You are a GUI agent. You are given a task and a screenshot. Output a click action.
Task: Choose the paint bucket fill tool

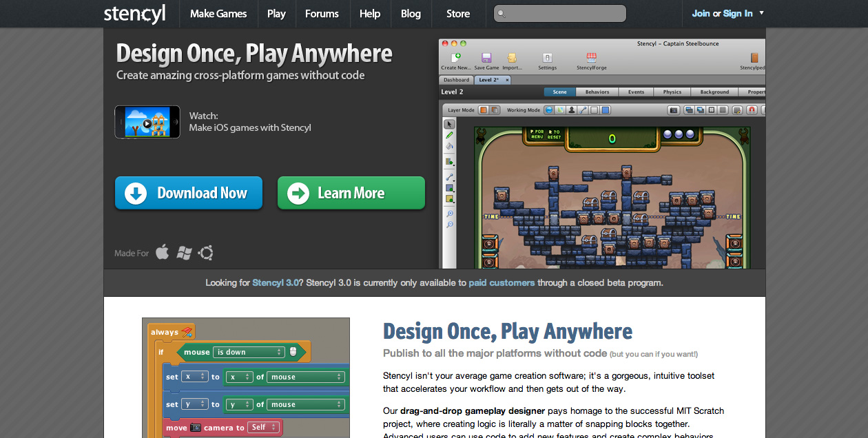coord(449,146)
